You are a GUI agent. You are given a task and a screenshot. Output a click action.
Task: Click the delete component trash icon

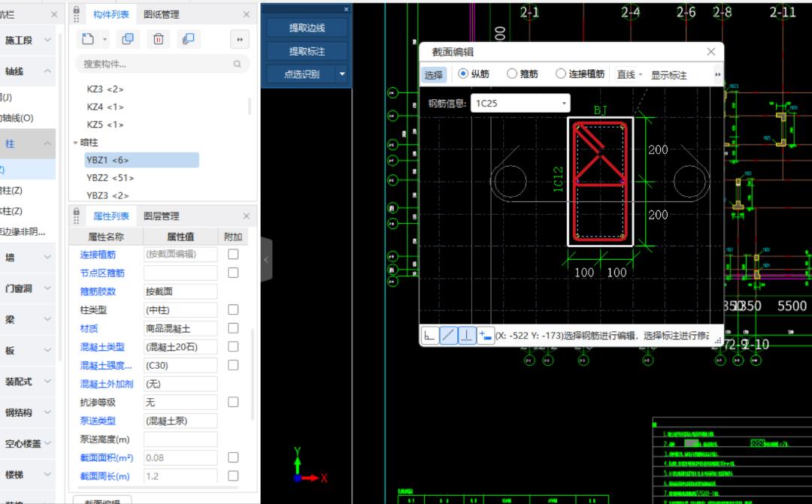coord(159,39)
